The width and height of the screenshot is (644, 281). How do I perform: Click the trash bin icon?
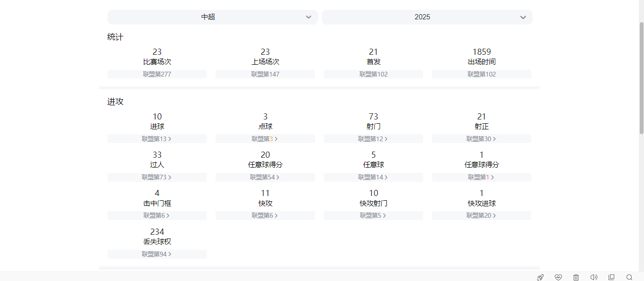[x=576, y=277]
